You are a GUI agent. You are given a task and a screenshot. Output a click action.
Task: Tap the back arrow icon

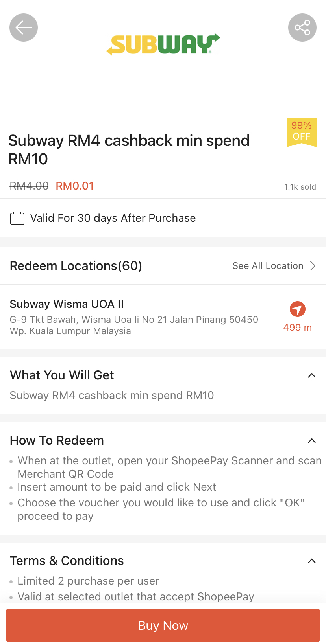tap(24, 28)
